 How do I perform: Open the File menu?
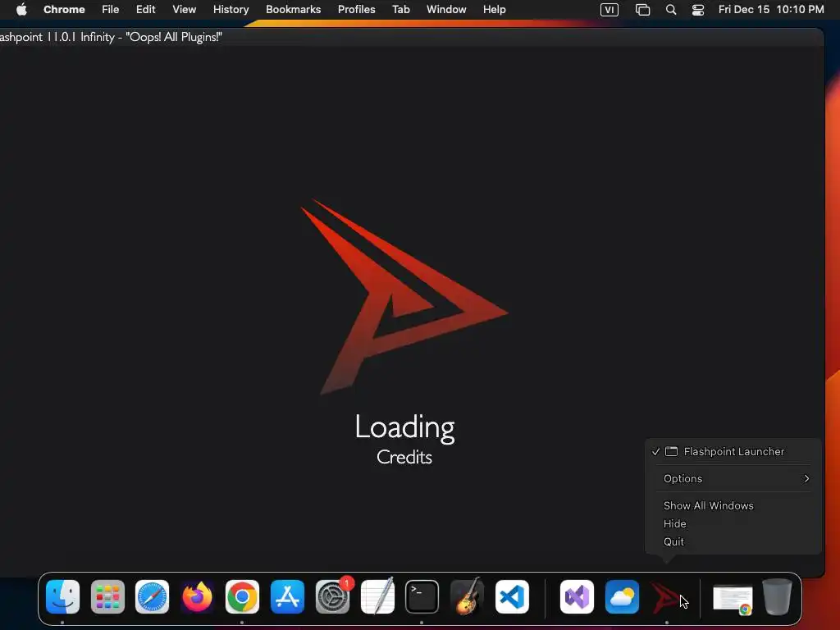(x=111, y=10)
